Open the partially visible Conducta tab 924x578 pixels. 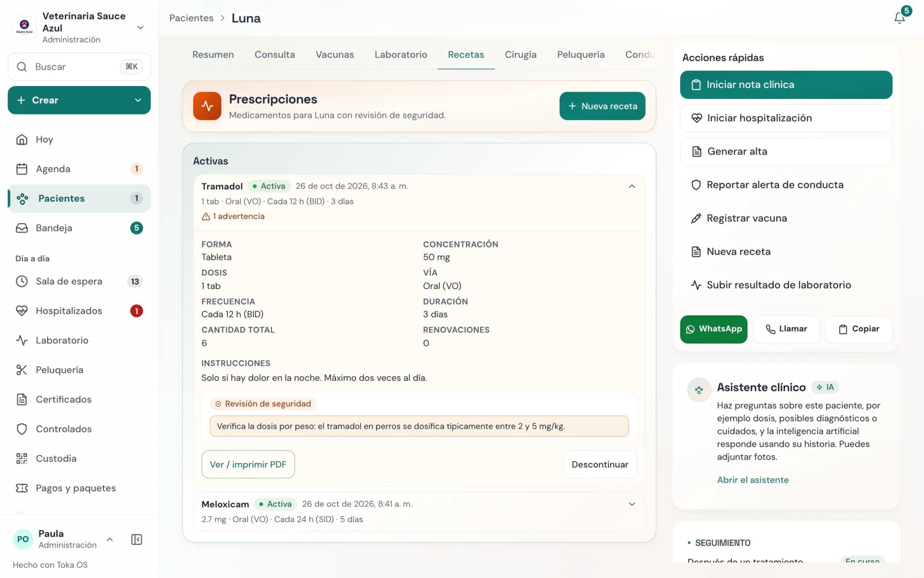point(640,55)
